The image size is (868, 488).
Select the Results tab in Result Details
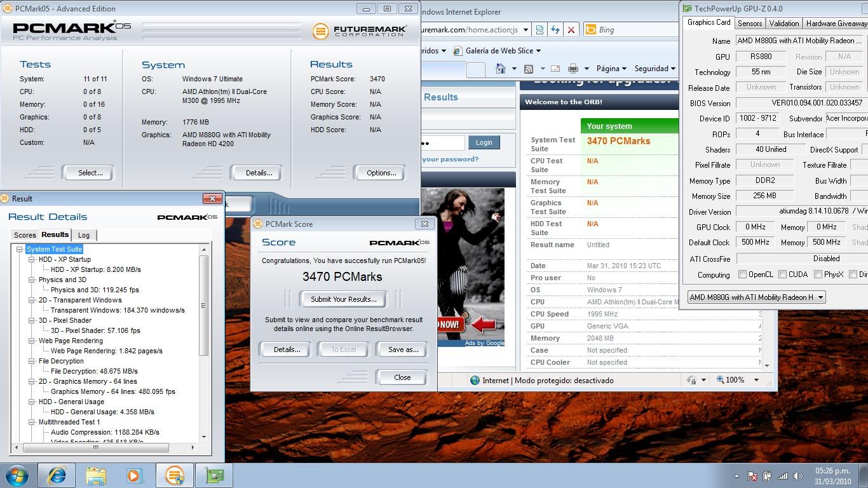55,234
